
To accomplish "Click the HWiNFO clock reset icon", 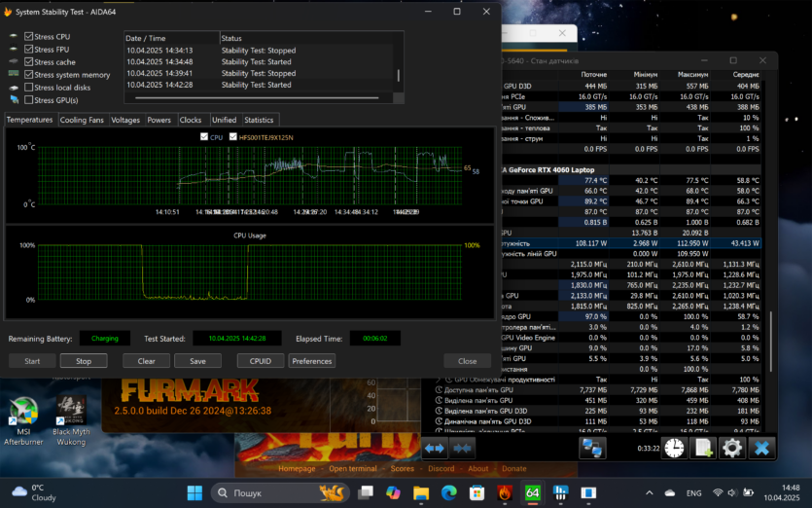I will (674, 448).
